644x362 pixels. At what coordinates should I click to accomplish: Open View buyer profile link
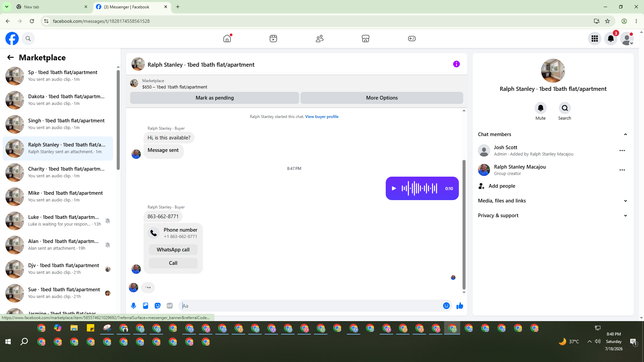[322, 117]
